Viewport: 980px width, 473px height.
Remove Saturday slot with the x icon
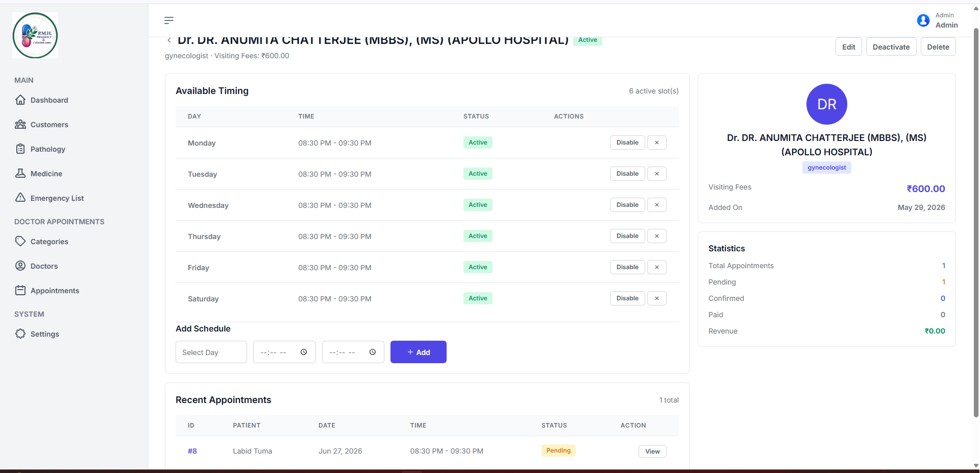(x=657, y=298)
